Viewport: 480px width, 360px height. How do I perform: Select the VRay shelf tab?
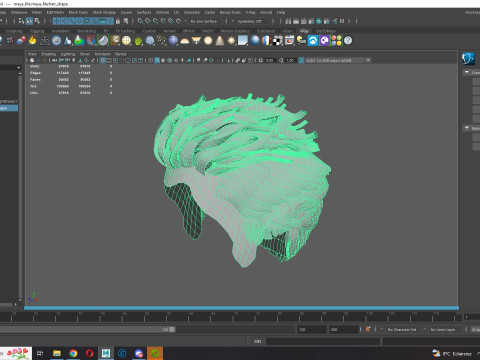click(x=304, y=31)
